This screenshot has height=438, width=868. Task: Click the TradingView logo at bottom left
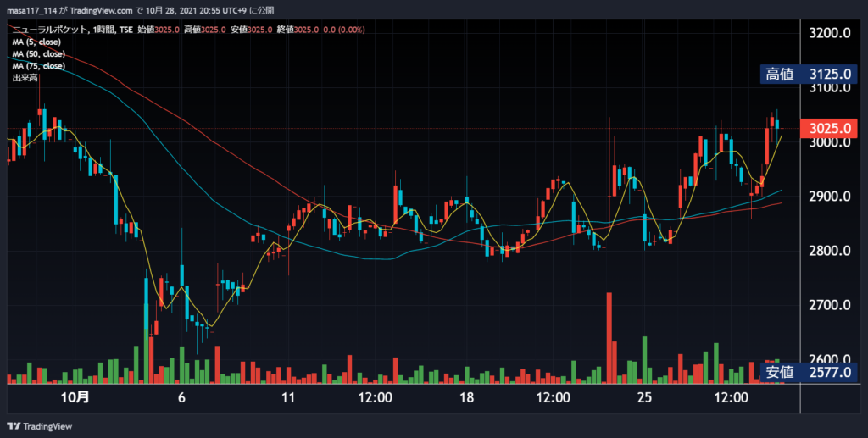39,426
